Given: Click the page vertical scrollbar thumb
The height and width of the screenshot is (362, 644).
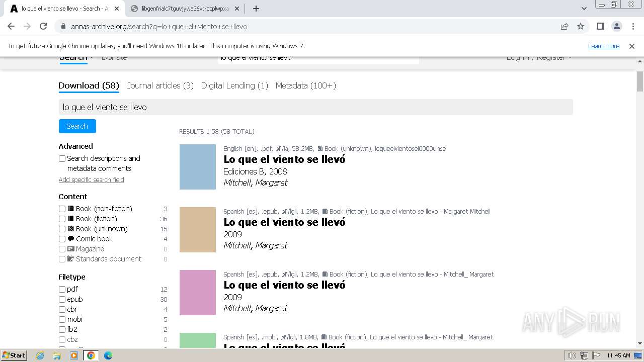Looking at the screenshot, I should 640,81.
